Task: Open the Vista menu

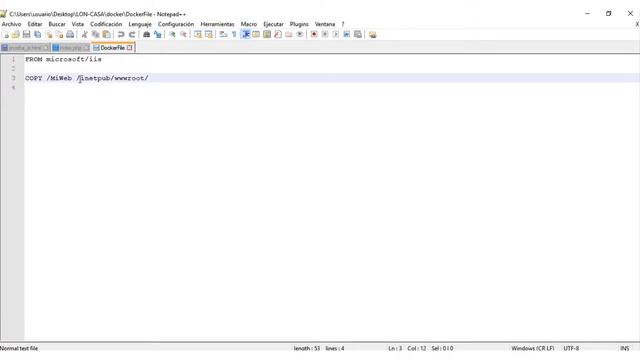Action: click(x=78, y=24)
